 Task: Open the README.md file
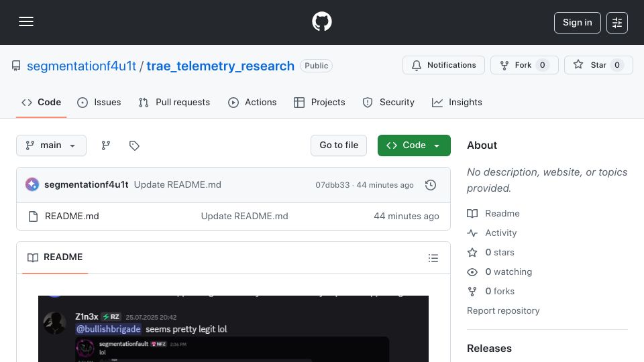coord(72,217)
